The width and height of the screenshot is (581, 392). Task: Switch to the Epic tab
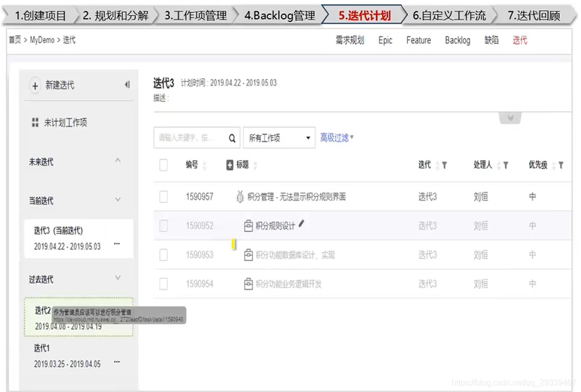[x=385, y=40]
